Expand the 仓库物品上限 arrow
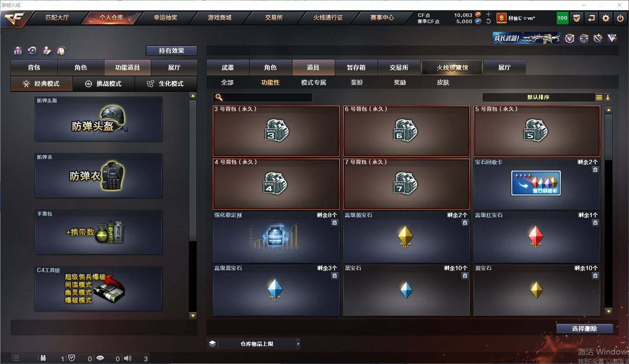629x364 pixels. click(x=298, y=344)
